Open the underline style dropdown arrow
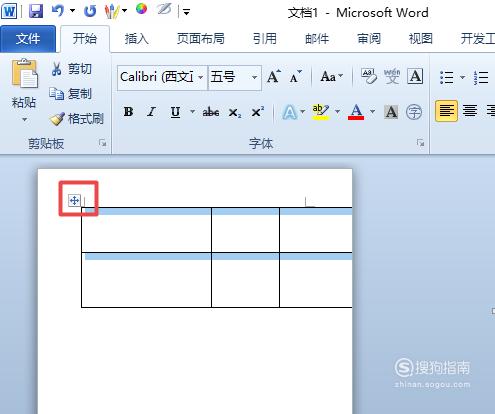 coord(192,111)
